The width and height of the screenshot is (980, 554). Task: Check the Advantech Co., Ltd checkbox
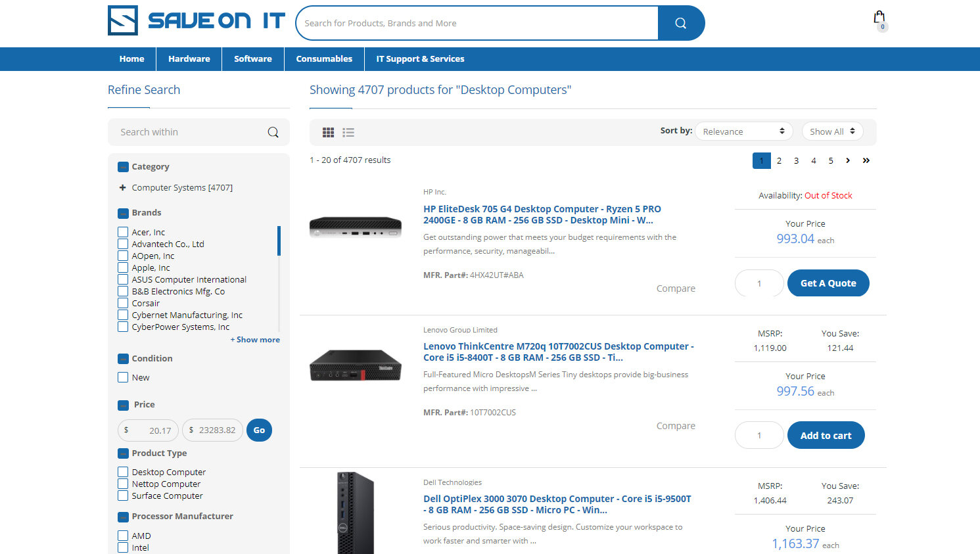coord(123,244)
